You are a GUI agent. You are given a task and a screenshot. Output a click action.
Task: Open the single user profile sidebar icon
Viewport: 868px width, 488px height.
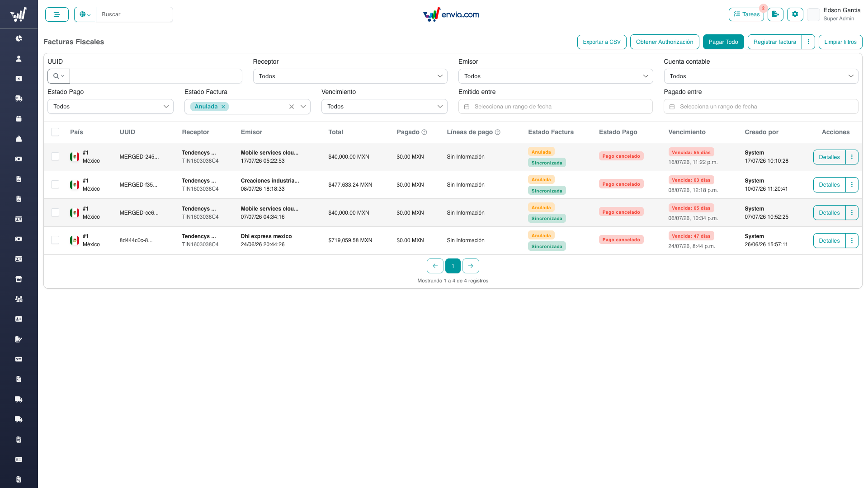[x=19, y=59]
